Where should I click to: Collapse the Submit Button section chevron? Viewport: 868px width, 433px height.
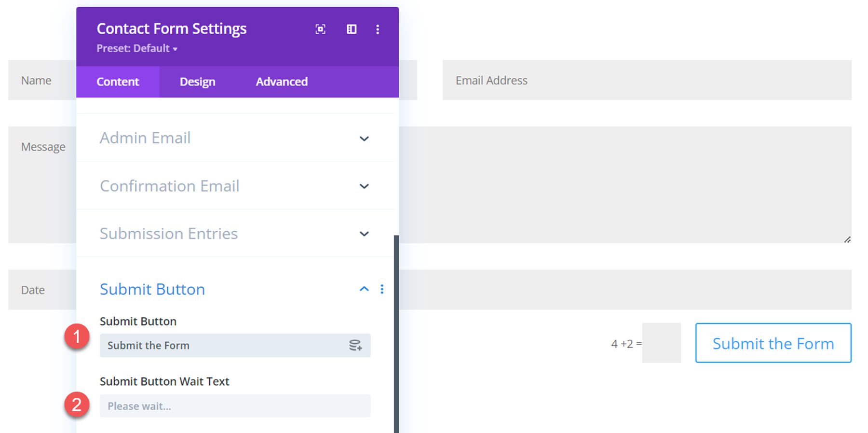(364, 289)
